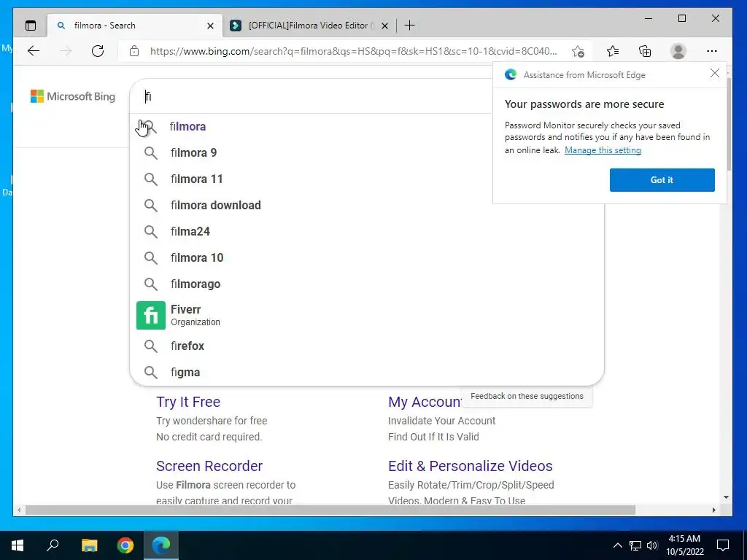
Task: Open Windows taskbar search
Action: click(x=53, y=545)
